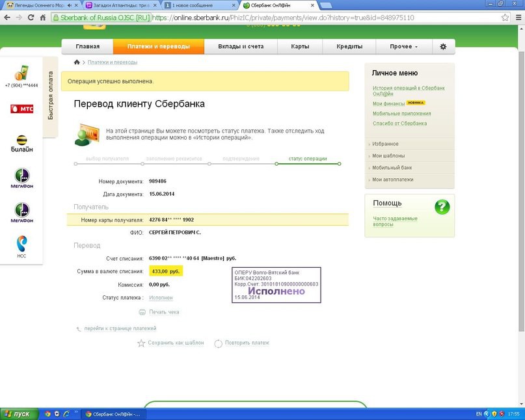Click Повторить платеж link
This screenshot has width=525, height=420.
247,343
